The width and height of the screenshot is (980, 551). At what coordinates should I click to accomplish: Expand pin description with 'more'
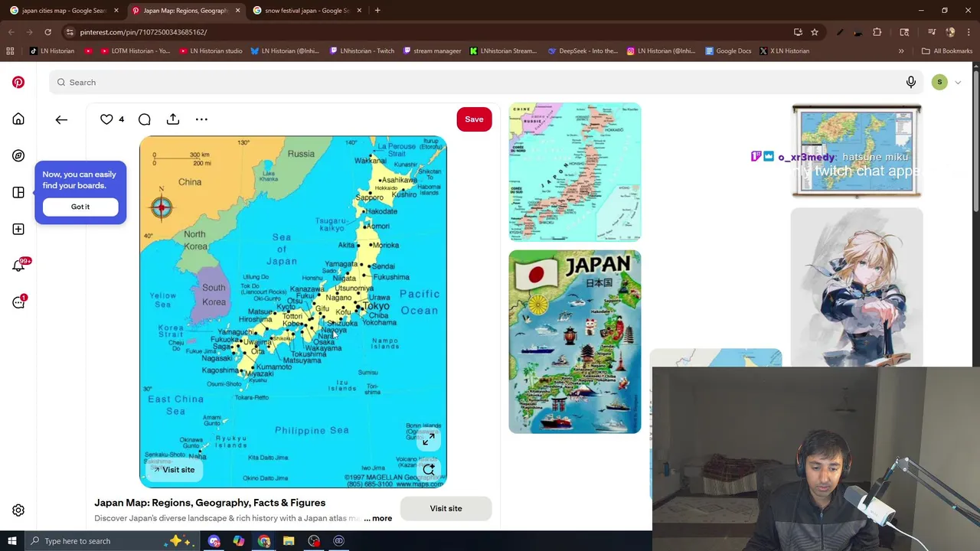click(x=378, y=519)
